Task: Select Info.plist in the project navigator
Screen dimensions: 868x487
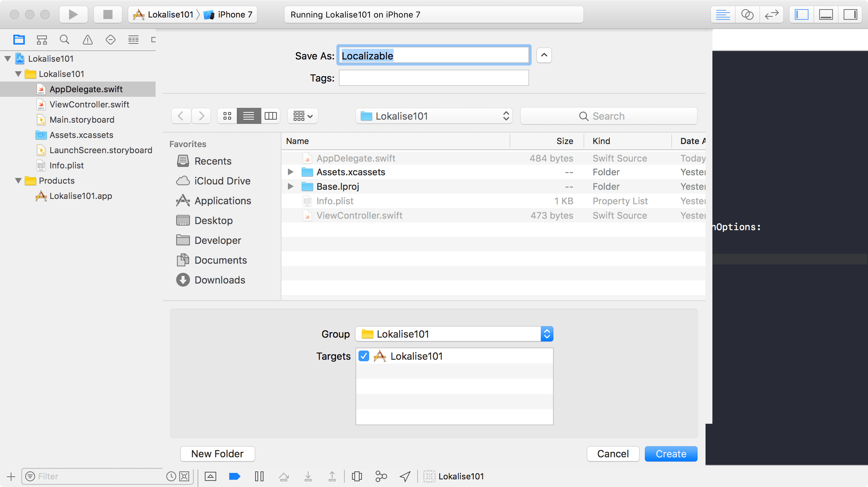Action: click(78, 165)
